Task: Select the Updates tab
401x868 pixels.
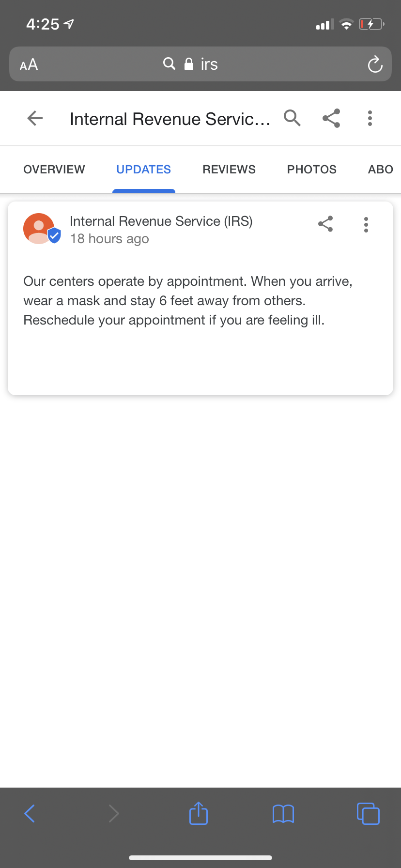Action: [x=143, y=170]
